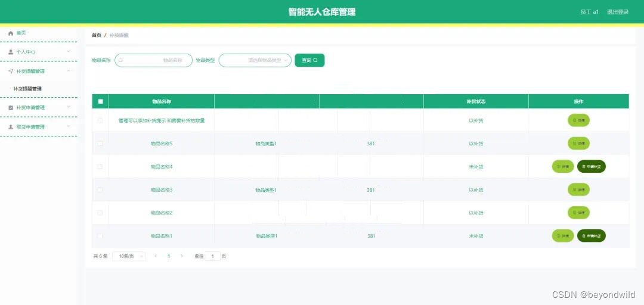
Task: Select 补货提醒管理 parent menu in sidebar
Action: click(x=39, y=71)
